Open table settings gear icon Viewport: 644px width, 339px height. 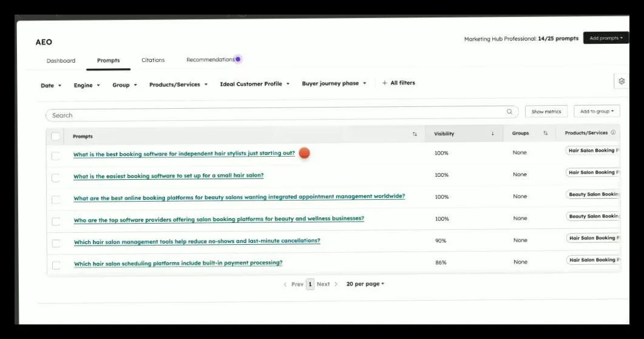[622, 81]
